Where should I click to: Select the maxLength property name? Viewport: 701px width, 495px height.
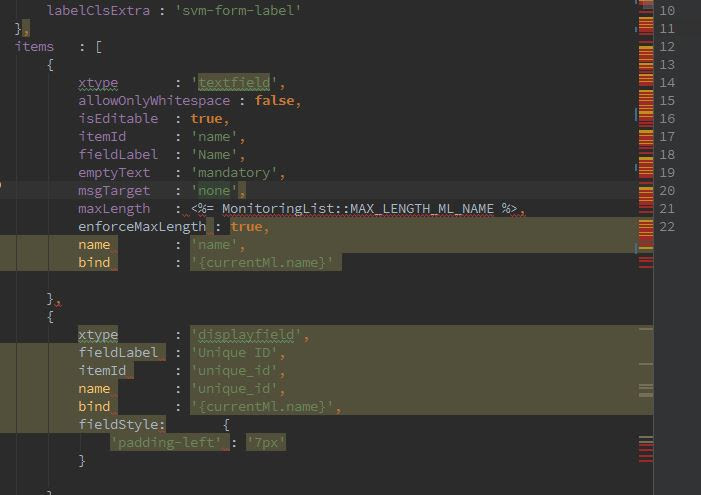[114, 209]
